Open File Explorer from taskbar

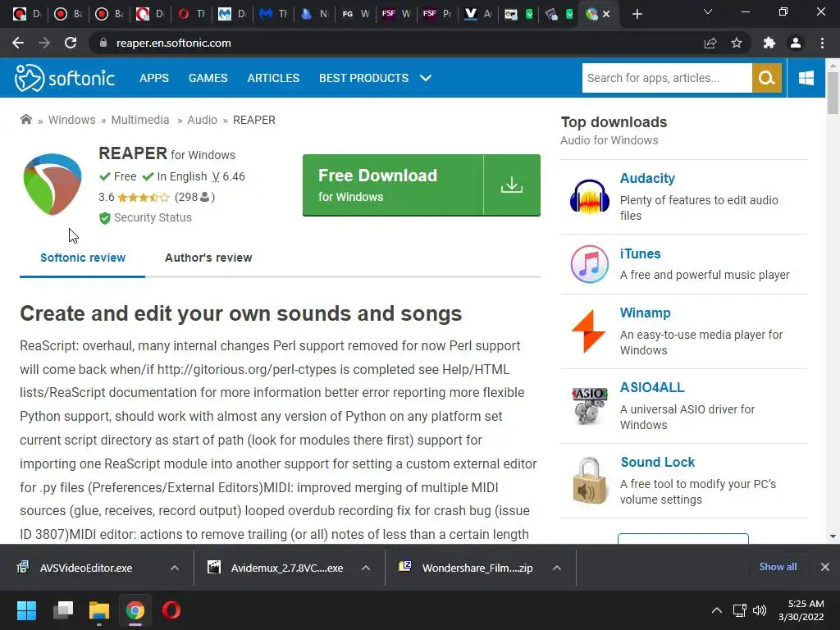coord(99,610)
